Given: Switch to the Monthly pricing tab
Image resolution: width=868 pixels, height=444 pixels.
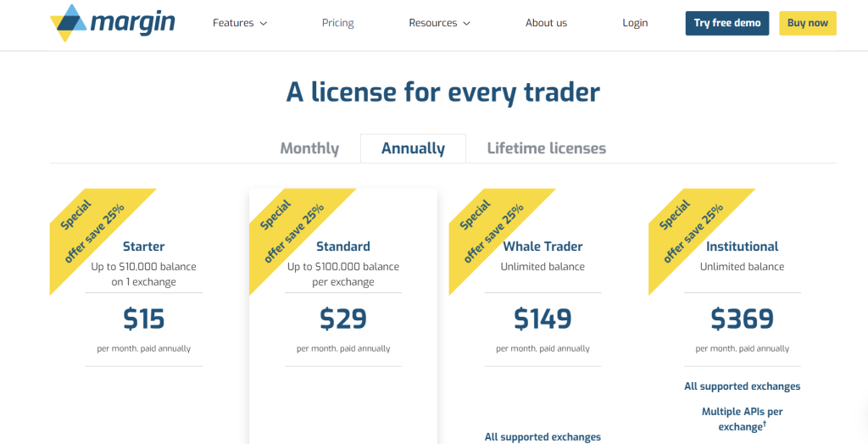Looking at the screenshot, I should point(309,148).
